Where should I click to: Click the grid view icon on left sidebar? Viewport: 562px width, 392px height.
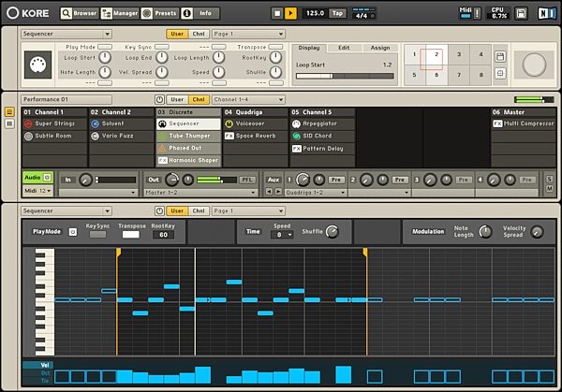[9, 123]
